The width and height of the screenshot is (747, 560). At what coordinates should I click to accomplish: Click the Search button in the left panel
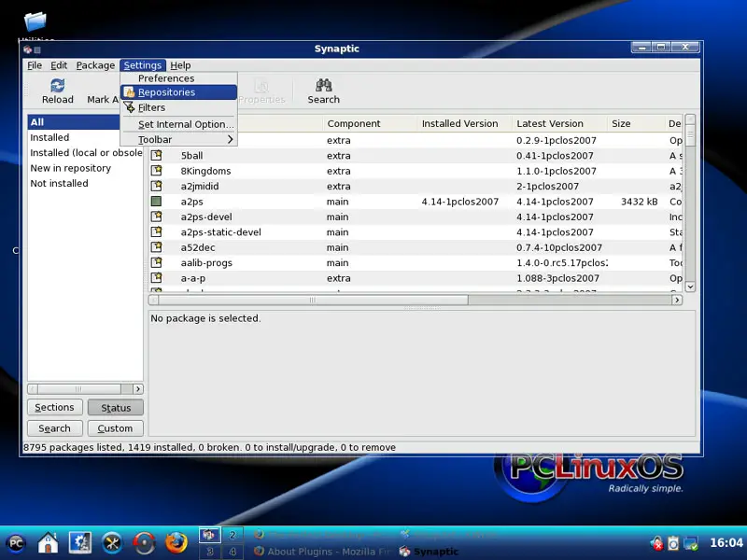click(55, 428)
